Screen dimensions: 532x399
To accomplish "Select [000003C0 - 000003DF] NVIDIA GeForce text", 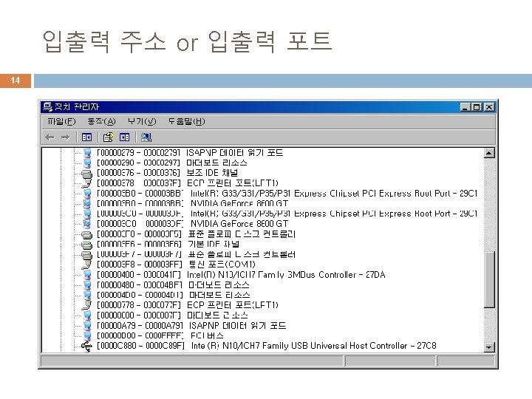I will [x=192, y=224].
